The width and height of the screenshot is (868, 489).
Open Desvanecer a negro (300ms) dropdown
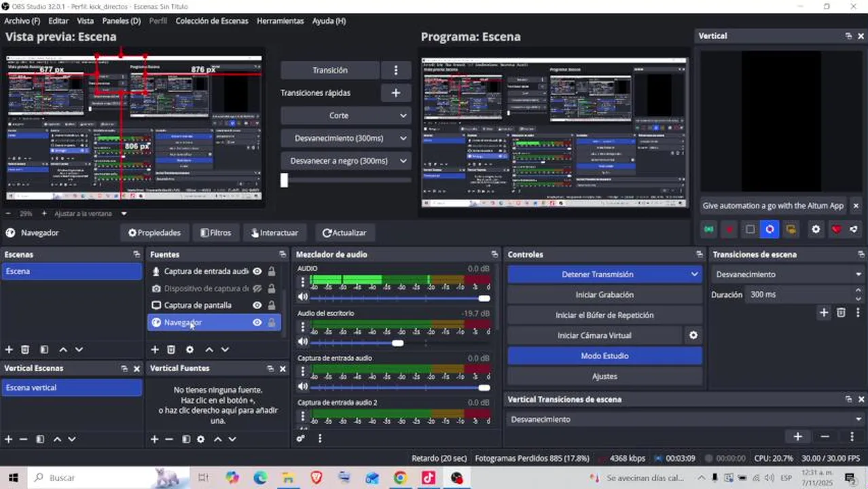346,161
